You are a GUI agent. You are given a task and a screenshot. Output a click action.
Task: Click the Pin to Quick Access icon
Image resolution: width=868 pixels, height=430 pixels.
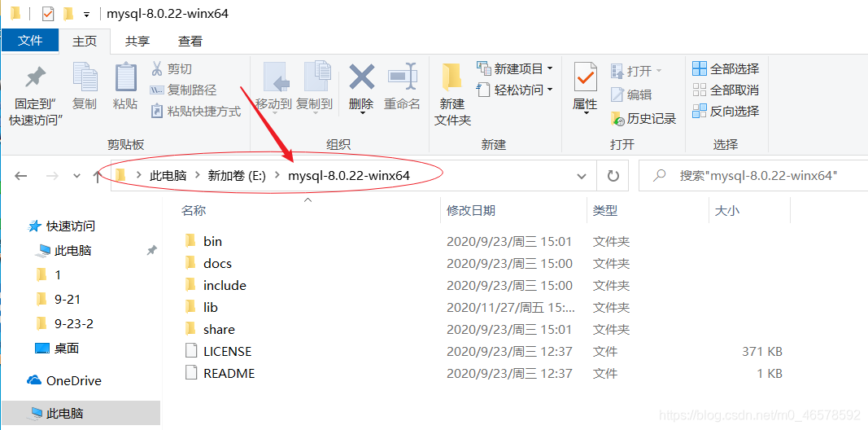pyautogui.click(x=36, y=77)
